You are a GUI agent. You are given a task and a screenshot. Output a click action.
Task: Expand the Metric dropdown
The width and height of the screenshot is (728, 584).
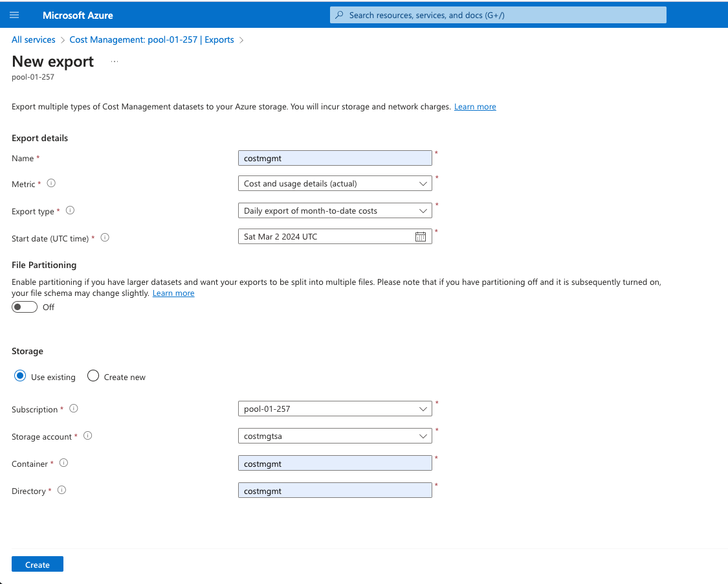point(335,183)
